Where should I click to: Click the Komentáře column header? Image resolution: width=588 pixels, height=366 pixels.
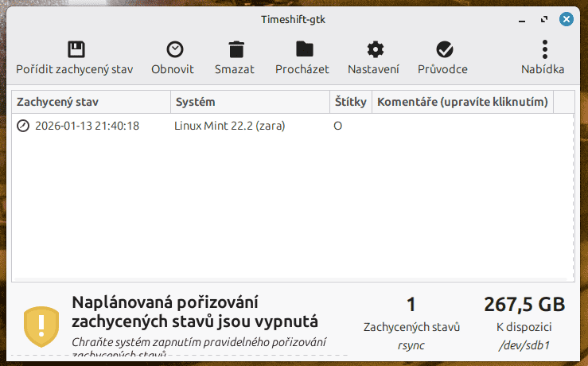[x=462, y=102]
